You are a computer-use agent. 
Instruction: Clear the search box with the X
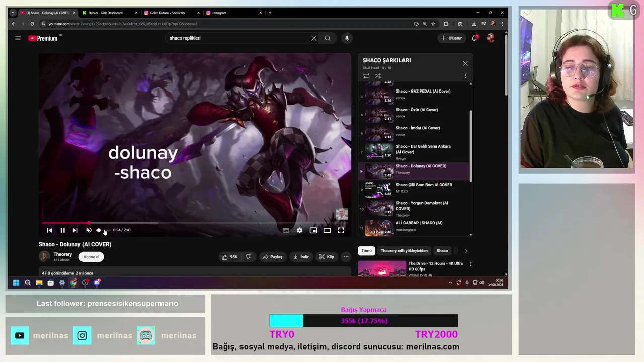[x=314, y=38]
